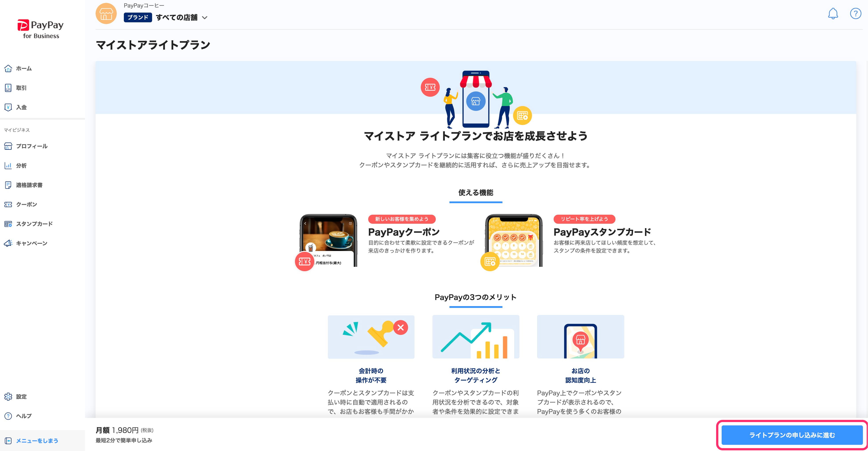Open 設定 settings menu item
Viewport: 868px width, 451px height.
click(x=21, y=397)
